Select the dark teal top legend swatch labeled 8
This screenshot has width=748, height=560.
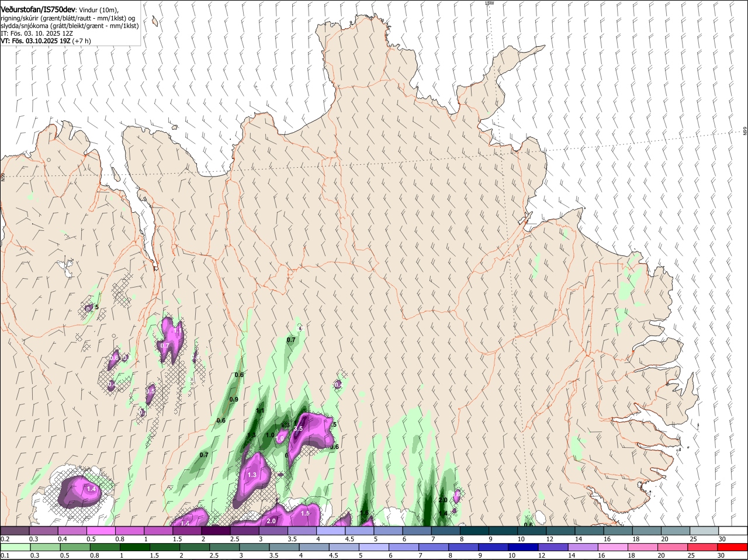(x=475, y=530)
